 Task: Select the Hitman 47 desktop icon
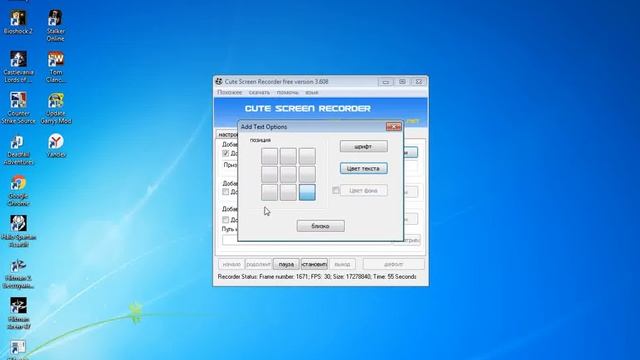click(x=18, y=313)
